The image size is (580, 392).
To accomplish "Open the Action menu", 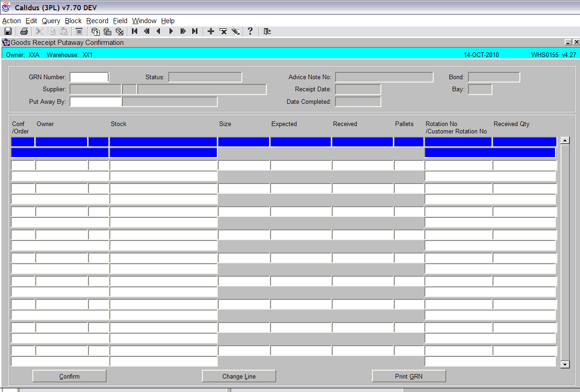I will 12,21.
